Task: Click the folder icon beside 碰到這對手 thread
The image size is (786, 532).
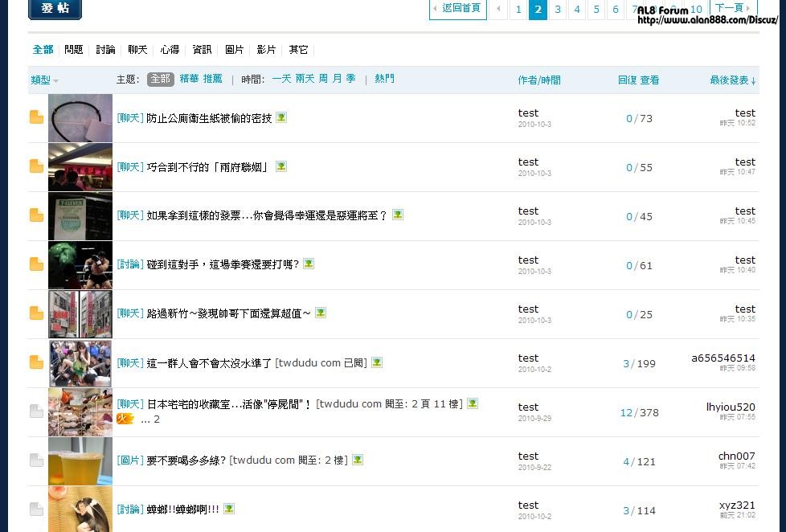Action: (x=37, y=264)
